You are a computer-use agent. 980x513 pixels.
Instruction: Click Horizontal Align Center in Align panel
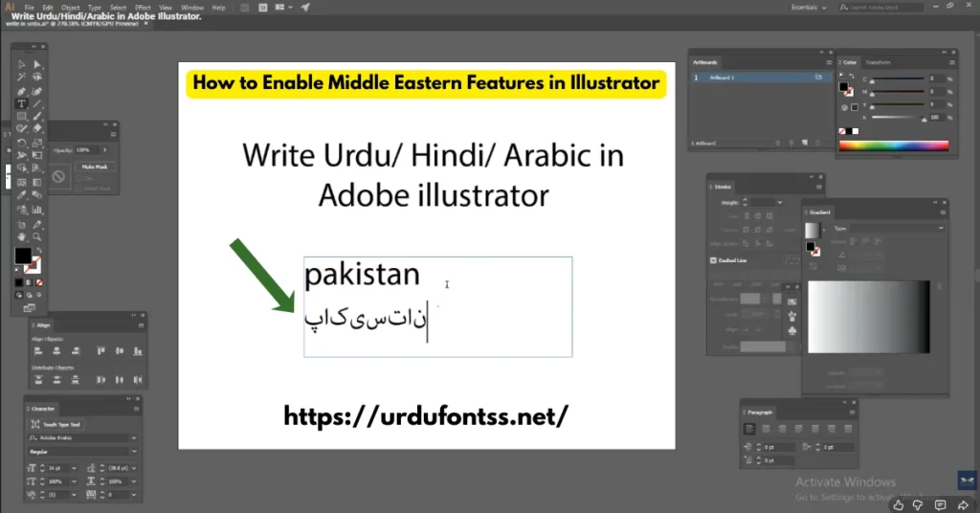(x=56, y=351)
